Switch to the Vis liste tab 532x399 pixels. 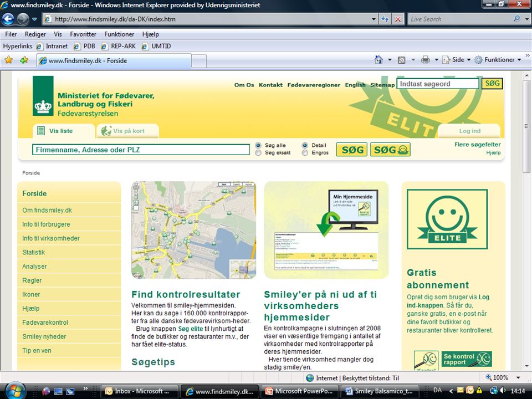click(x=63, y=131)
